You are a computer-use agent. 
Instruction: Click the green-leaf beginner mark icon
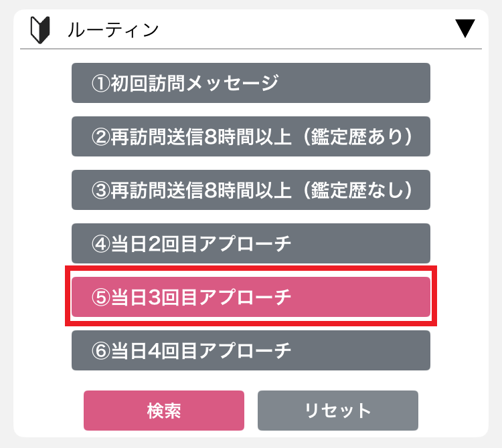[40, 29]
